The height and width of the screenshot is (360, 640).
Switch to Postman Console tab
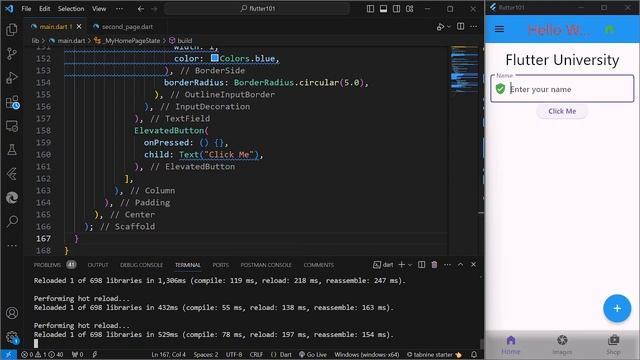(x=266, y=265)
